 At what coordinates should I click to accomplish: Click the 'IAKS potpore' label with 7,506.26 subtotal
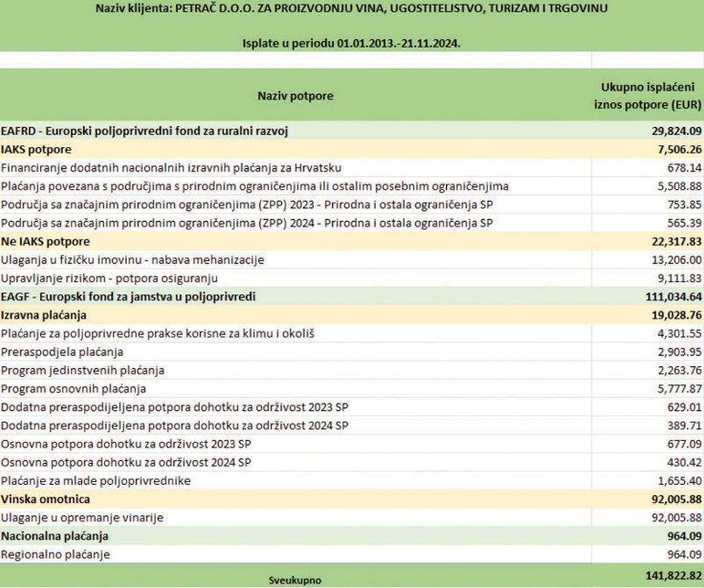36,149
